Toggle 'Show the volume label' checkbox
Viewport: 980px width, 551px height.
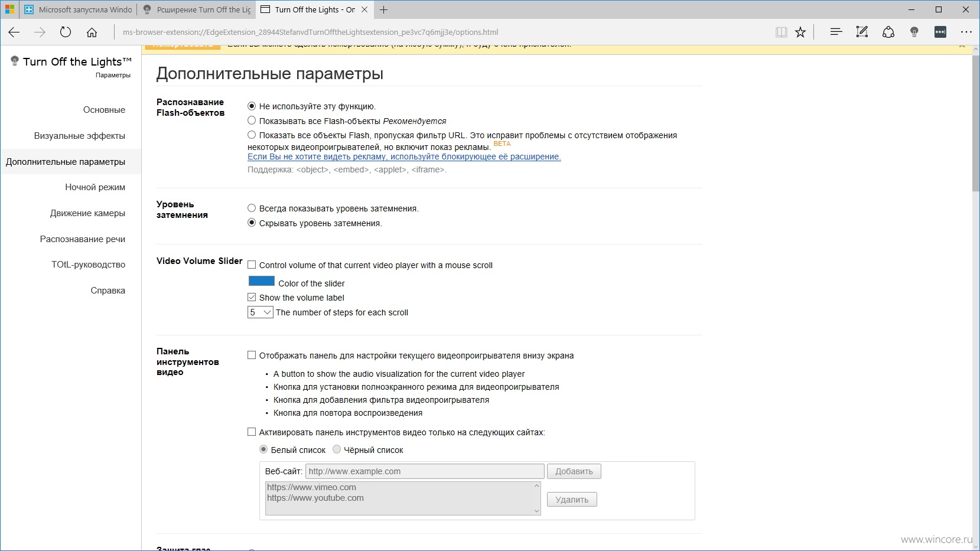[x=252, y=297]
